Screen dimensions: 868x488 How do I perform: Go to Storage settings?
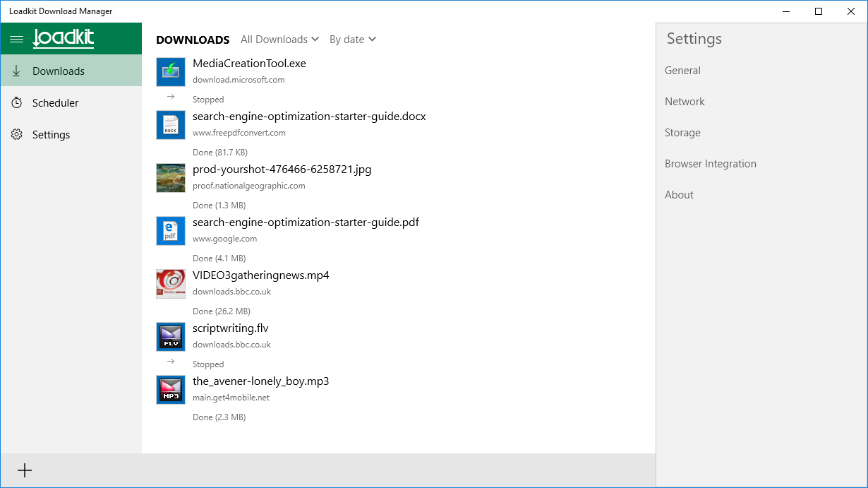(x=682, y=133)
